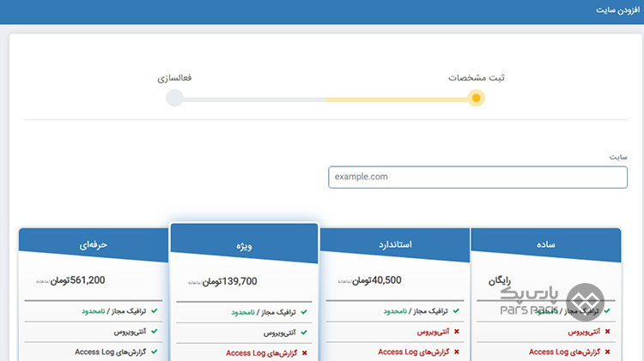The height and width of the screenshot is (361, 644).
Task: Click آنتی‌ویروس text in حرفه‌ای plan
Action: (130, 332)
